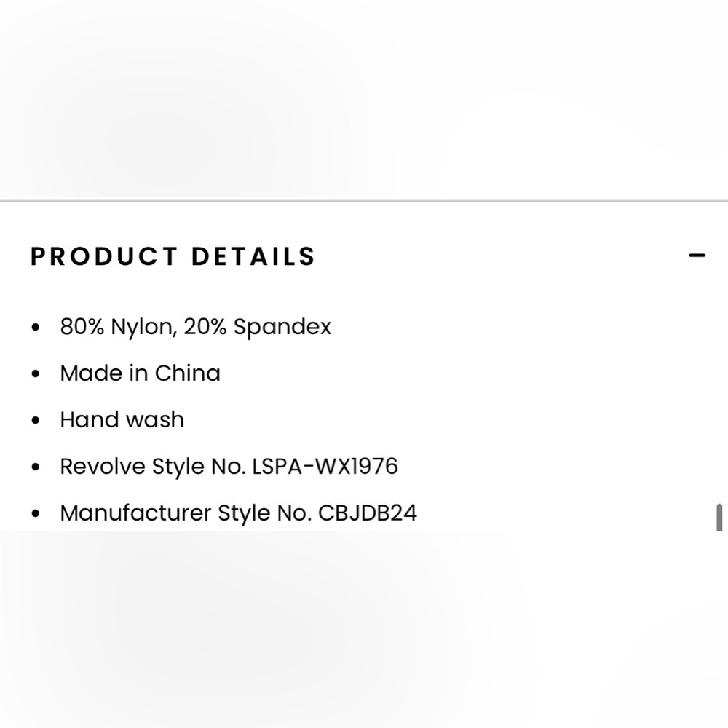The height and width of the screenshot is (728, 728).
Task: Click the word "DETAILS" in the heading
Action: click(253, 256)
